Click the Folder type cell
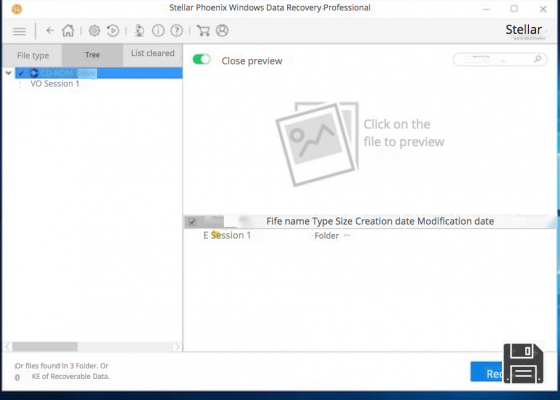This screenshot has width=560, height=400. (x=326, y=236)
